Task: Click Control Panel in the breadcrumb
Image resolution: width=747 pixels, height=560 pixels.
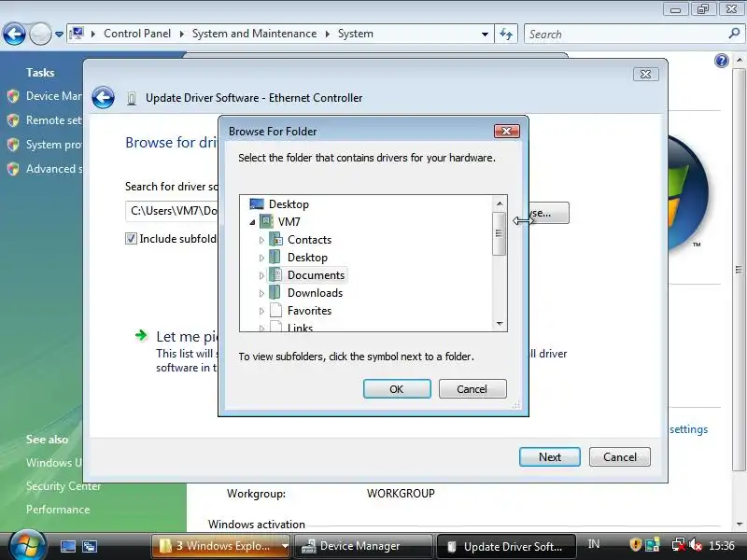Action: coord(137,34)
